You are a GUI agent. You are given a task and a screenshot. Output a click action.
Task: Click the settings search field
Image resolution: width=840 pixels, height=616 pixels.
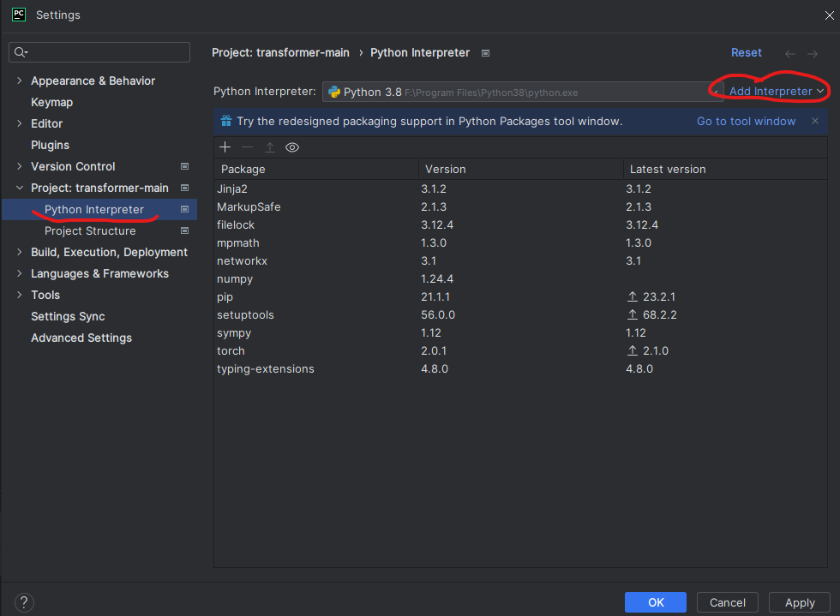(99, 52)
